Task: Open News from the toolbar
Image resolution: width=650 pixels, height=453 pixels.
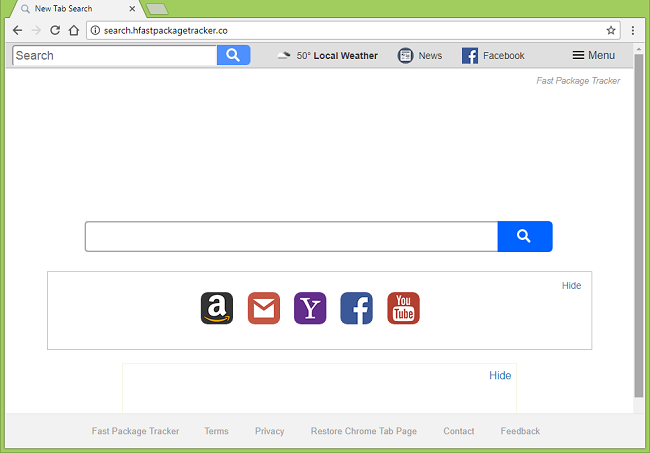Action: (420, 56)
